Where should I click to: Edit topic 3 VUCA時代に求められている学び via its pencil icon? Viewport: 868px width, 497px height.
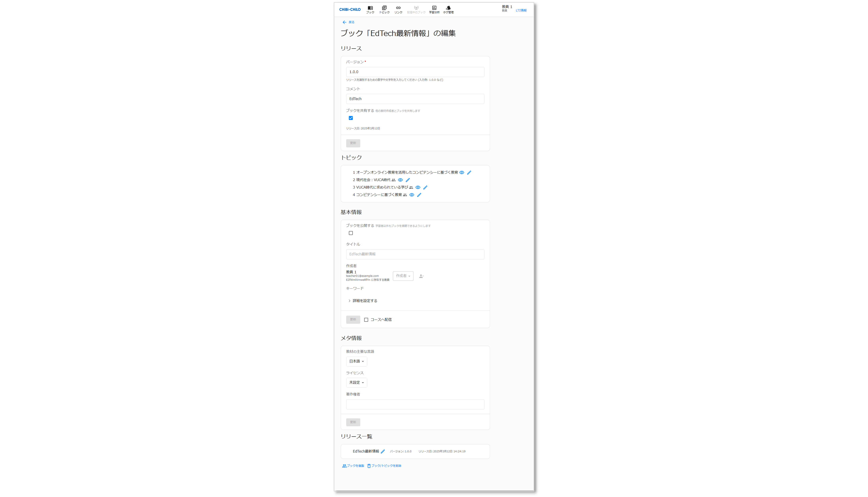tap(425, 187)
